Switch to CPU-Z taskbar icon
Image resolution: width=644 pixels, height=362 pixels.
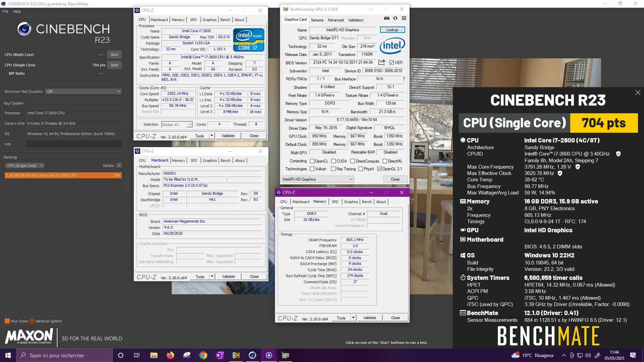click(269, 355)
